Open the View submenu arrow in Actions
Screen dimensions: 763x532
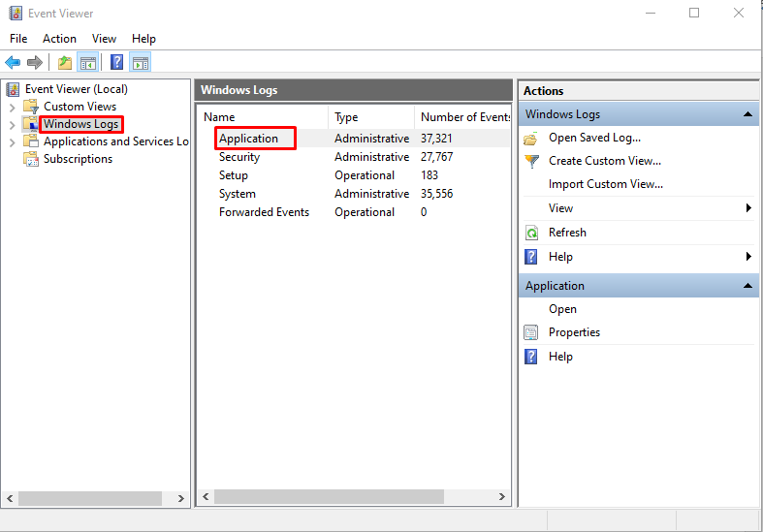(748, 208)
